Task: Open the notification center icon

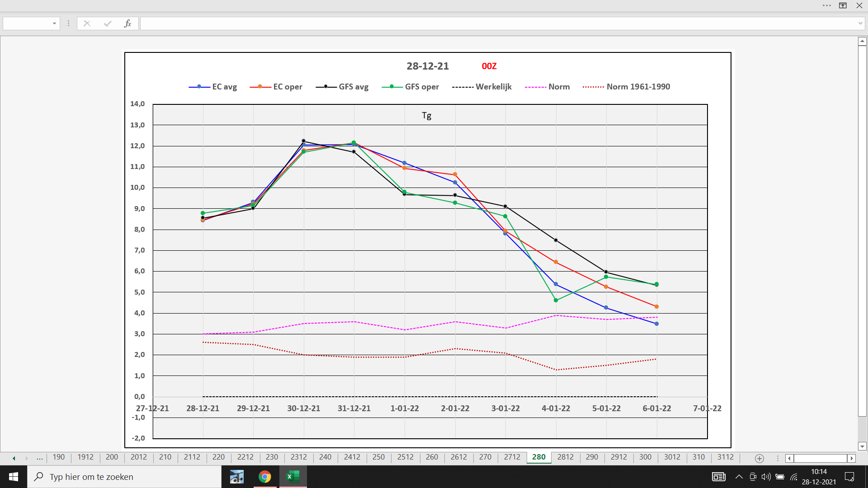Action: (849, 477)
